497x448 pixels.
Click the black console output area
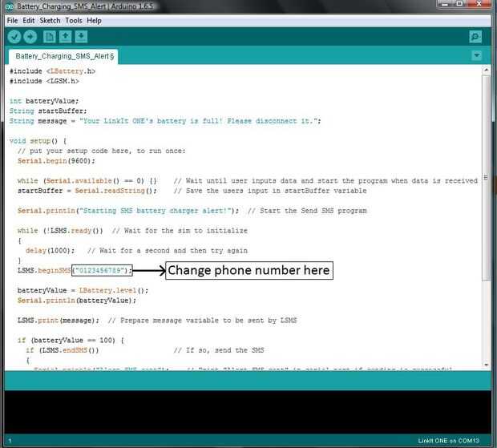coord(248,412)
